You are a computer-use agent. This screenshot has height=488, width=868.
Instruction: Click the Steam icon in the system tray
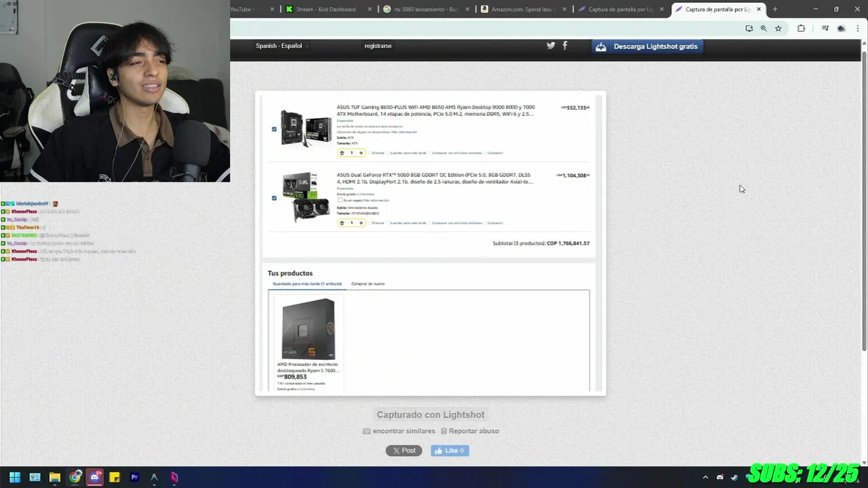[734, 477]
